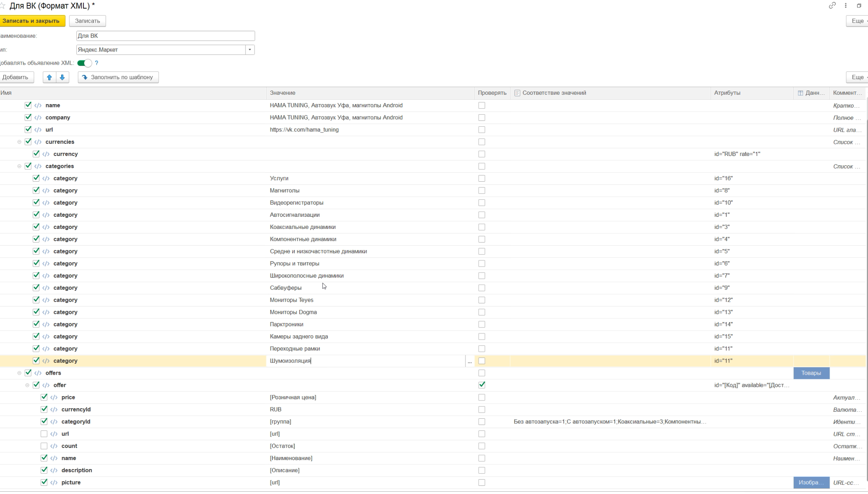Open the upper Еще menu

point(857,21)
